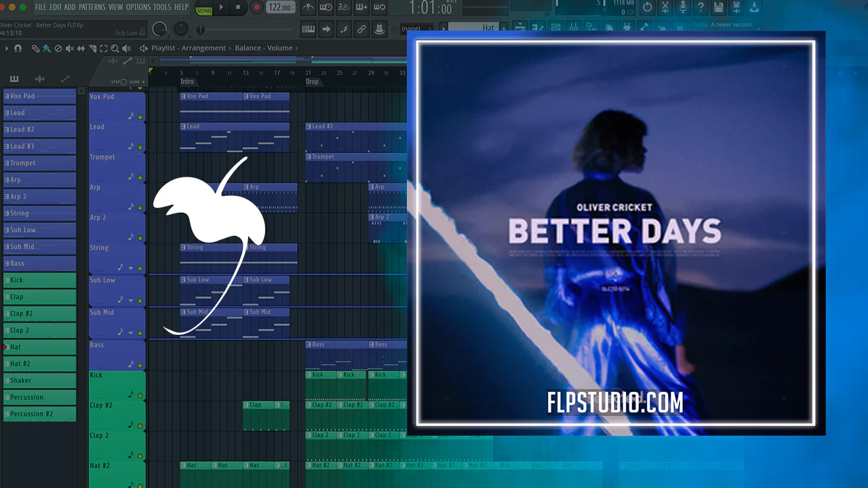Select the Playback speaker tool
Screen dimensions: 868x488
coord(127,48)
